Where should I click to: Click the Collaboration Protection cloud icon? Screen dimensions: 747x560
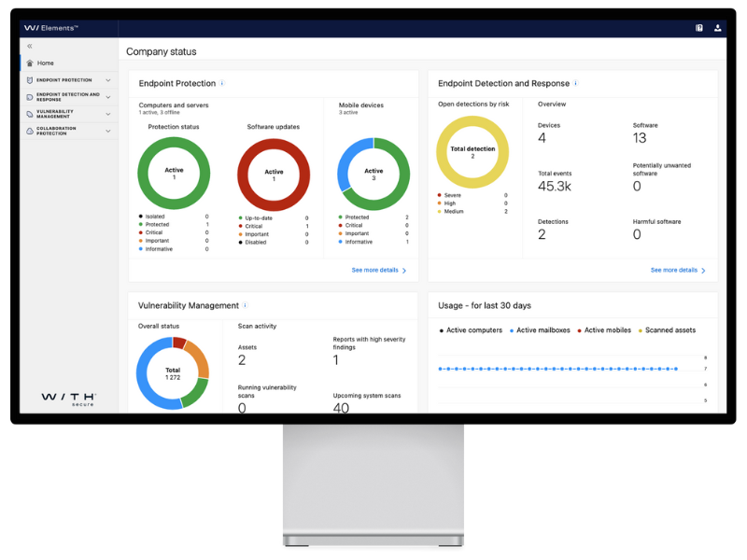30,131
